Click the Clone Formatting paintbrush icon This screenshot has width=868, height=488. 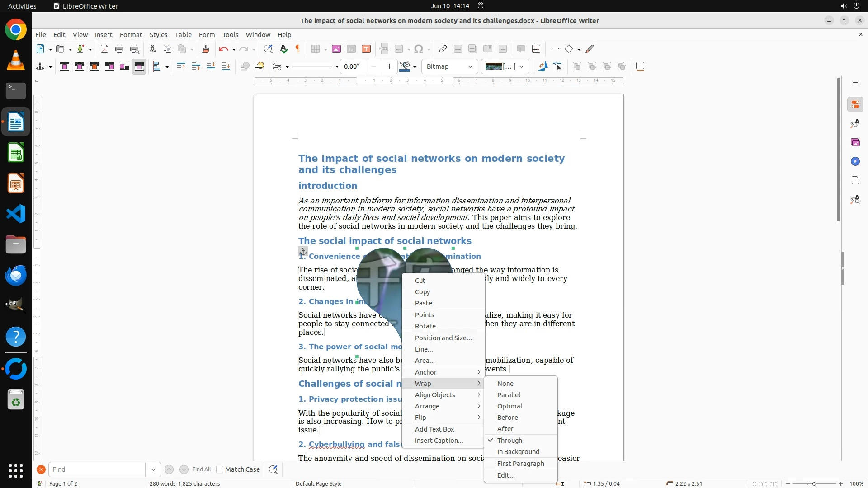[x=206, y=49]
